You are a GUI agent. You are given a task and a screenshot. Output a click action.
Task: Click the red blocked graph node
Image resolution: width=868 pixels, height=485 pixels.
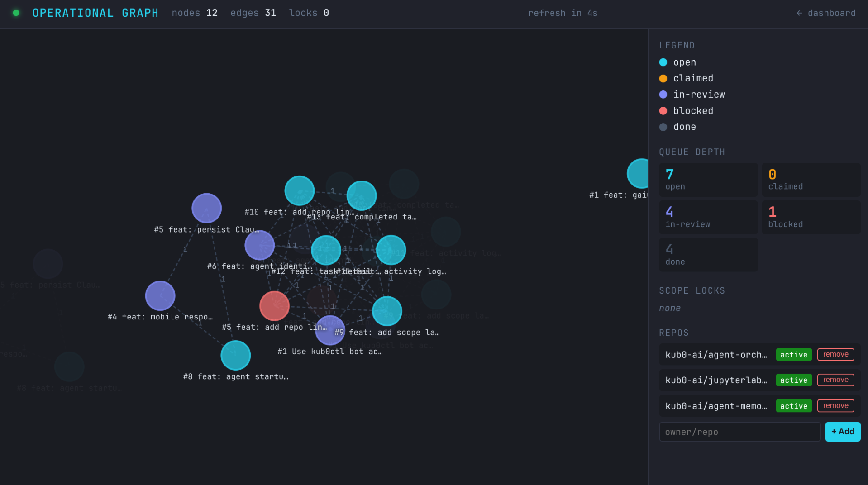pyautogui.click(x=274, y=306)
